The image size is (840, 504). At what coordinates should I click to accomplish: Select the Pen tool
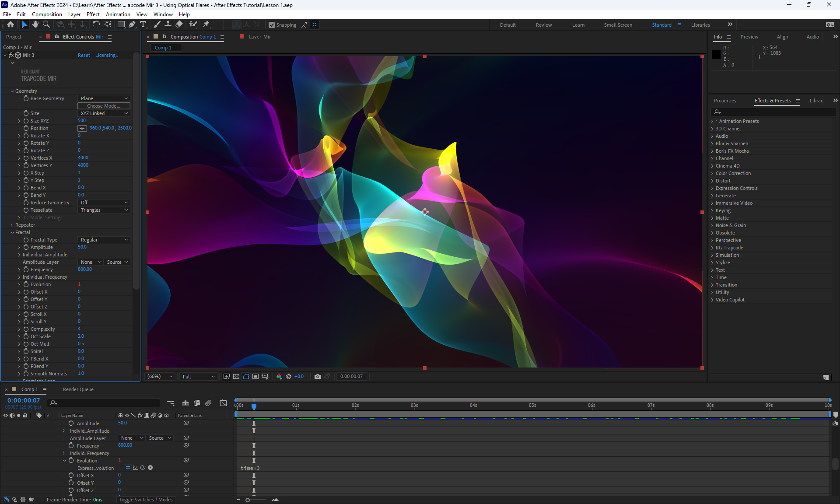132,24
